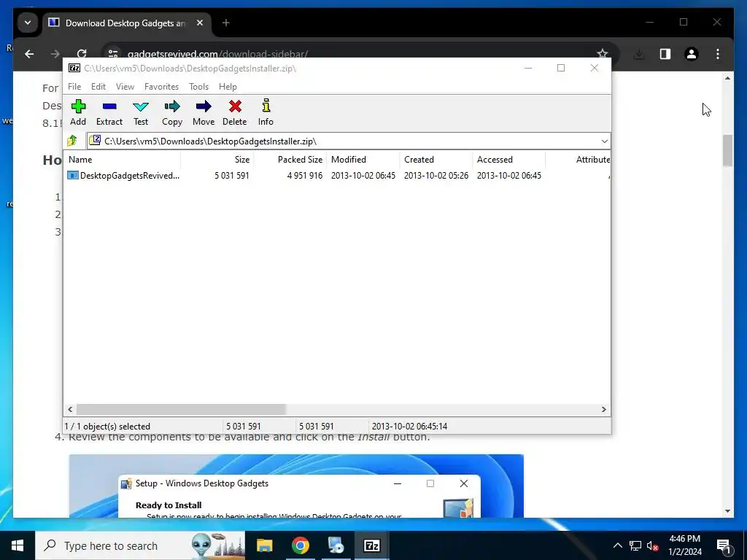Click the 5 031 591 size cell
747x560 pixels.
click(231, 175)
